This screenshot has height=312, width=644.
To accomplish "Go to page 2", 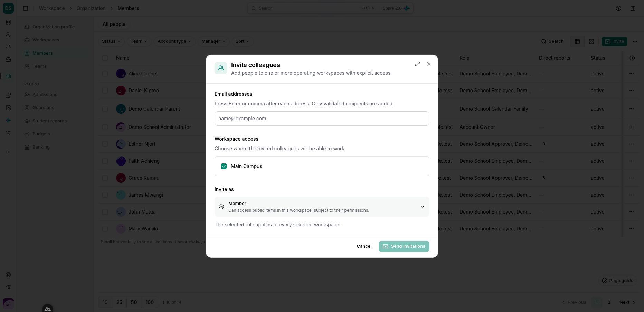I will [x=609, y=302].
